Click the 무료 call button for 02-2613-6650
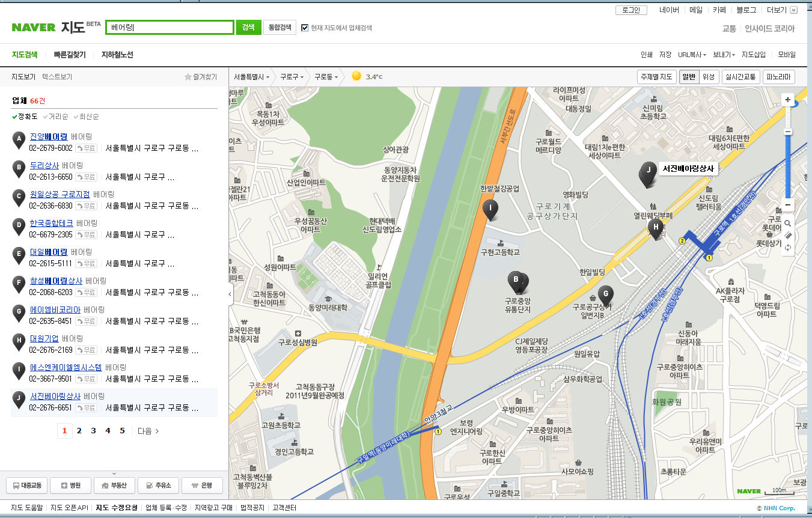Image resolution: width=812 pixels, height=518 pixels. [x=86, y=177]
